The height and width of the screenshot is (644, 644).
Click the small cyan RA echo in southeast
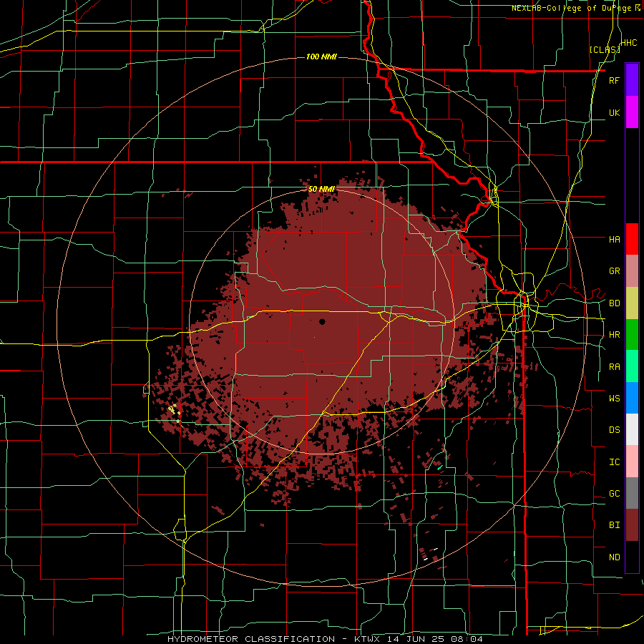439,467
